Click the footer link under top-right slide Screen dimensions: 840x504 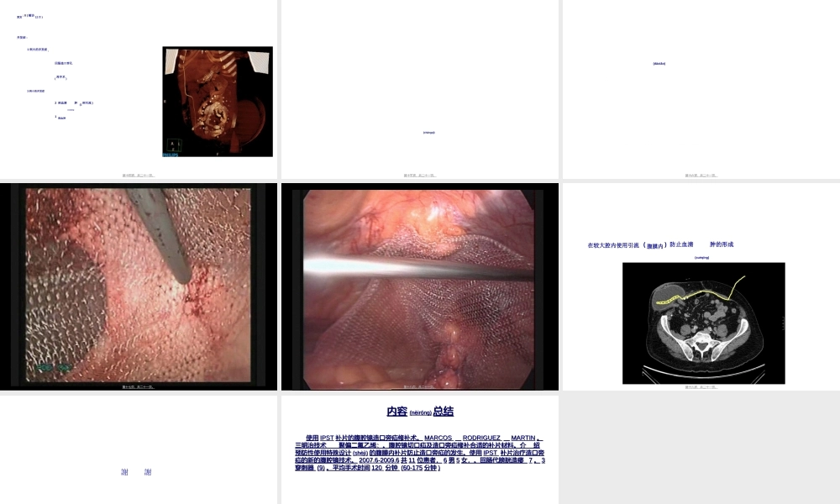point(701,176)
